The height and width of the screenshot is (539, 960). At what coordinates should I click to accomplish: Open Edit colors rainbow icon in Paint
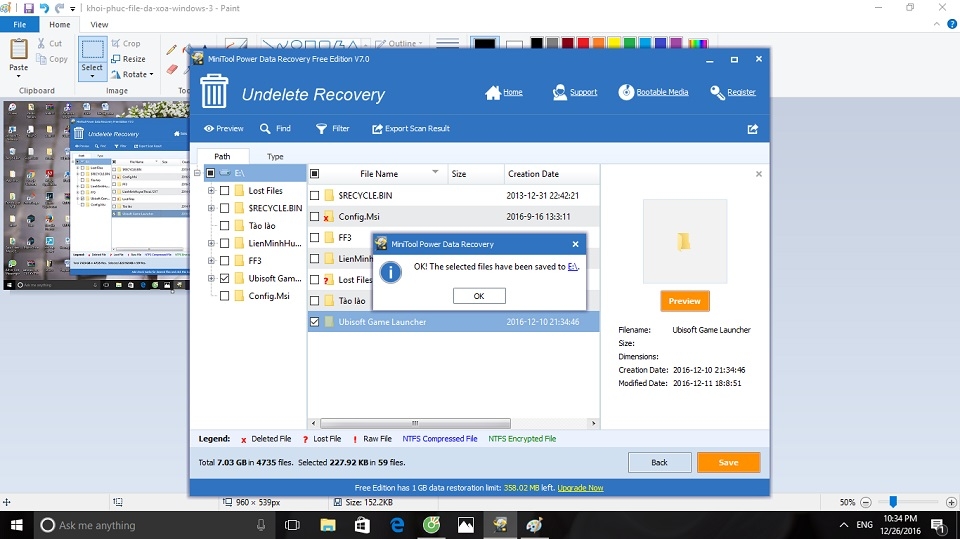[x=697, y=43]
